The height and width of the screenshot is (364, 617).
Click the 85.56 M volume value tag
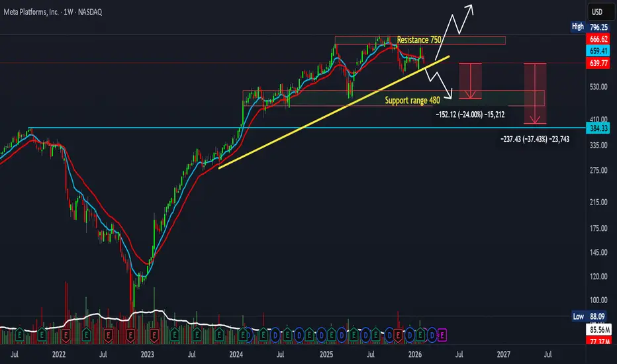598,330
